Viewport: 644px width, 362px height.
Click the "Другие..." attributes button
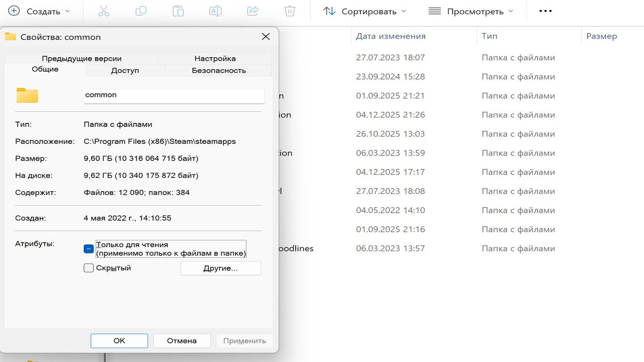coord(220,269)
